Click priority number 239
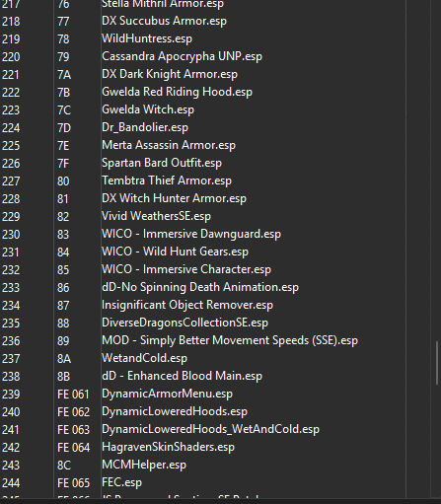The width and height of the screenshot is (441, 504). point(11,394)
